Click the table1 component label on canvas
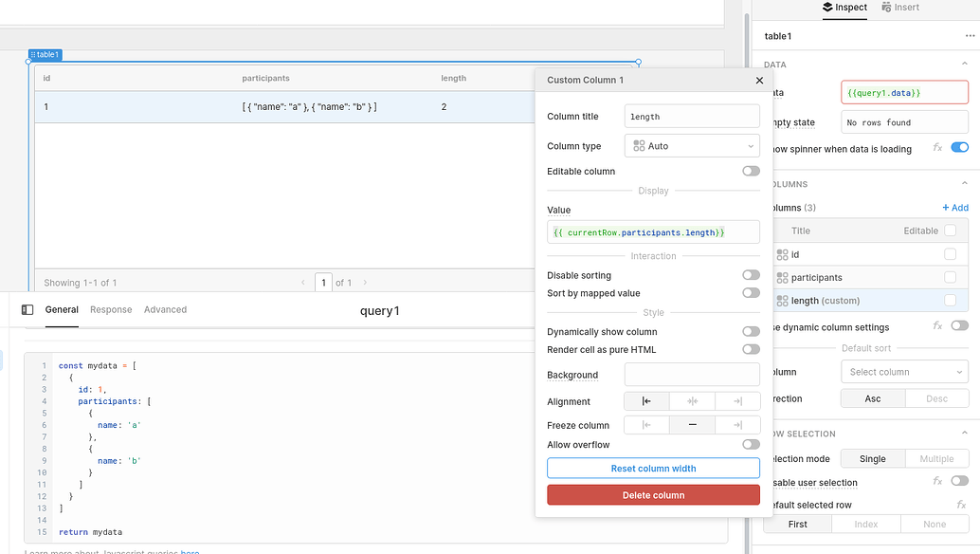This screenshot has width=980, height=554. pyautogui.click(x=45, y=54)
